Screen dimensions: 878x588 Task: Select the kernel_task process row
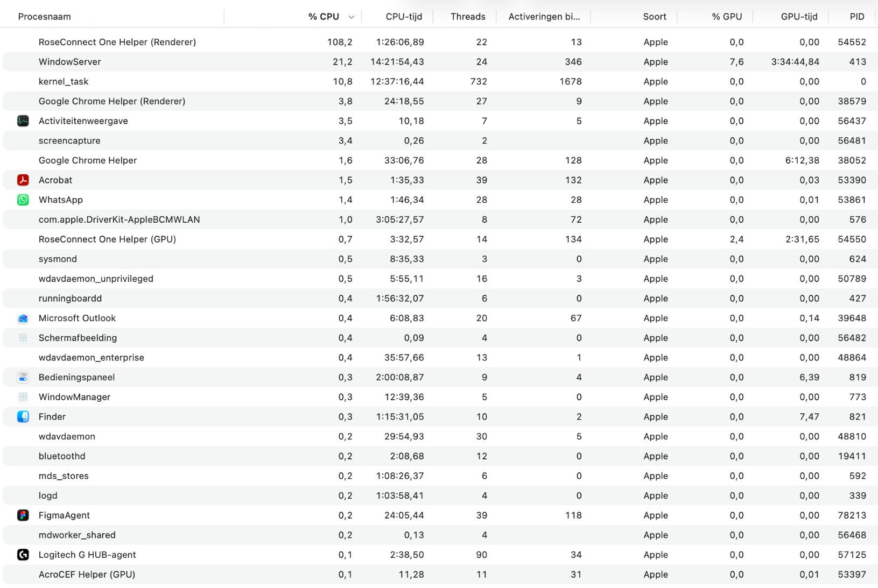(440, 82)
